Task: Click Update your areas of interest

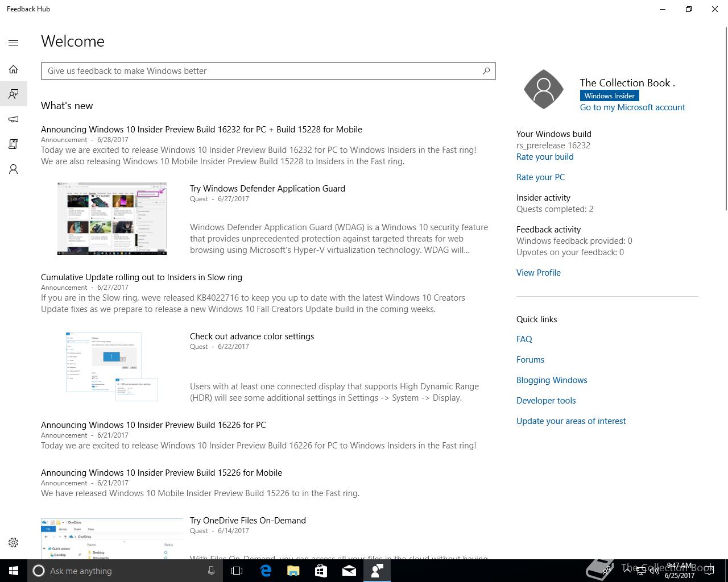Action: [x=571, y=421]
